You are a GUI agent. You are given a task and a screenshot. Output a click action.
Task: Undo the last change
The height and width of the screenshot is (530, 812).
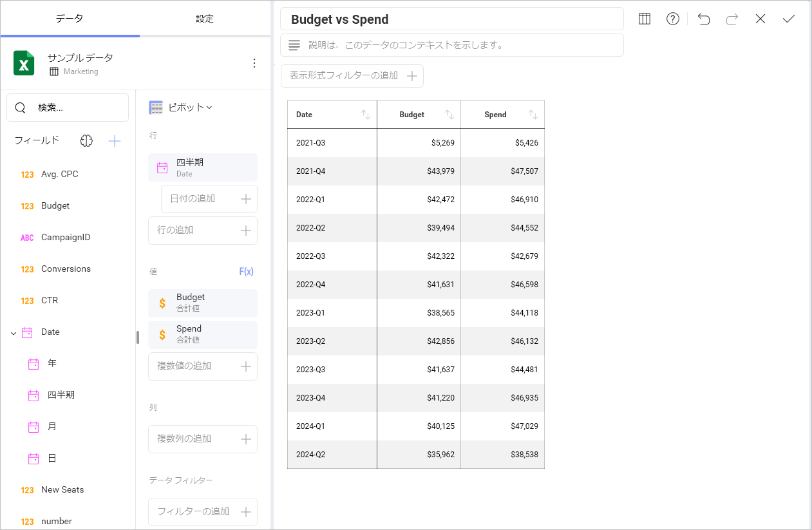point(704,19)
